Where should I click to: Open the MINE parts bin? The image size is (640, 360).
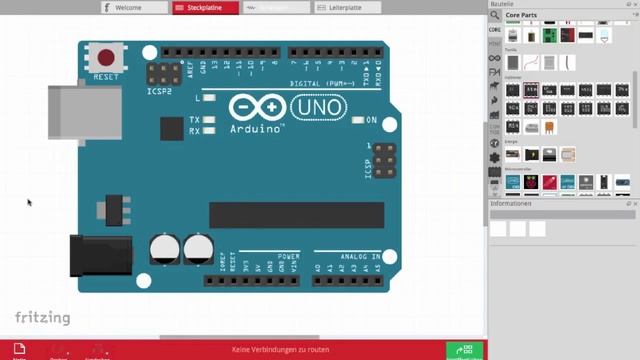tap(494, 43)
